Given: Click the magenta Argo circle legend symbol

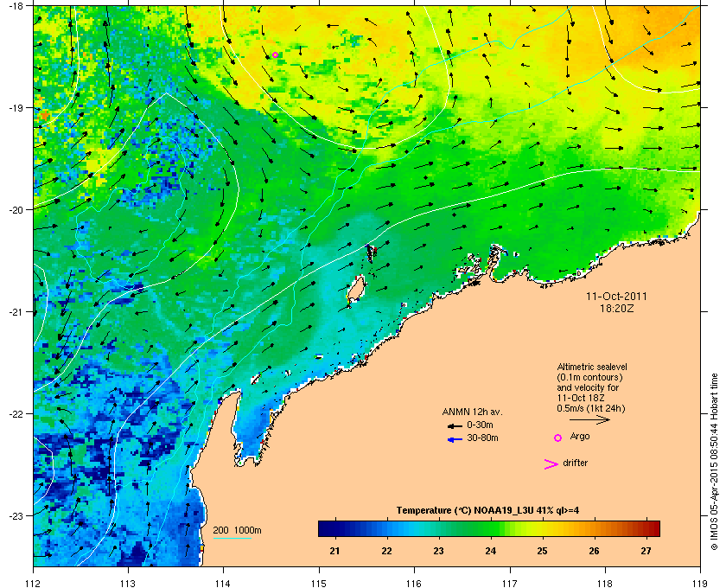Looking at the screenshot, I should click(558, 438).
